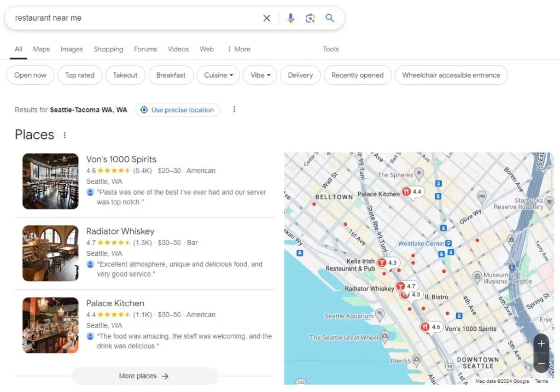Click The Spheres landmark pin on map
560x392 pixels.
(419, 174)
